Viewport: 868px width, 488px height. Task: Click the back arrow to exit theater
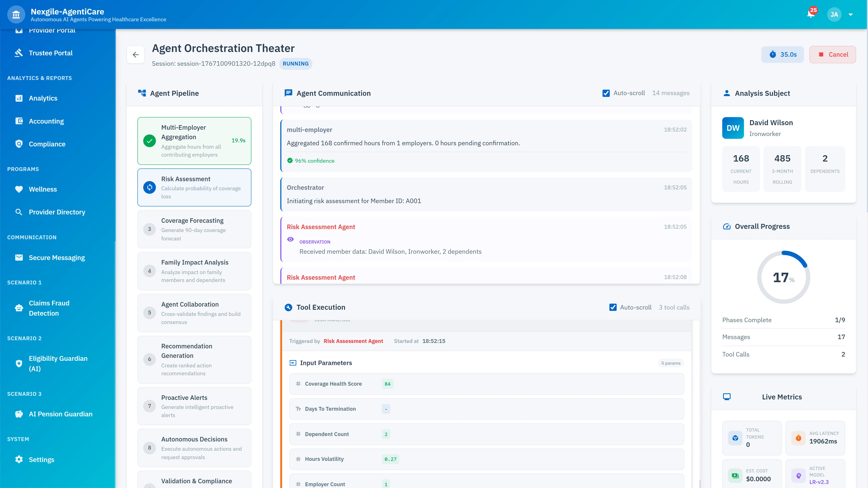coord(136,54)
